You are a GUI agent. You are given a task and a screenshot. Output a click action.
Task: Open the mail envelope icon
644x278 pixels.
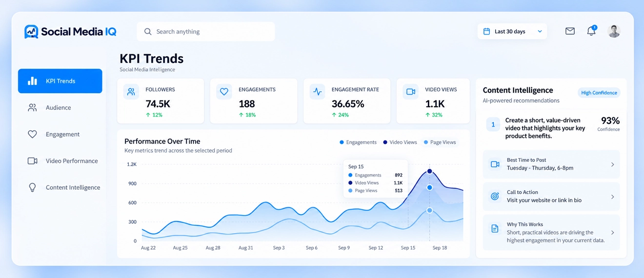tap(570, 31)
